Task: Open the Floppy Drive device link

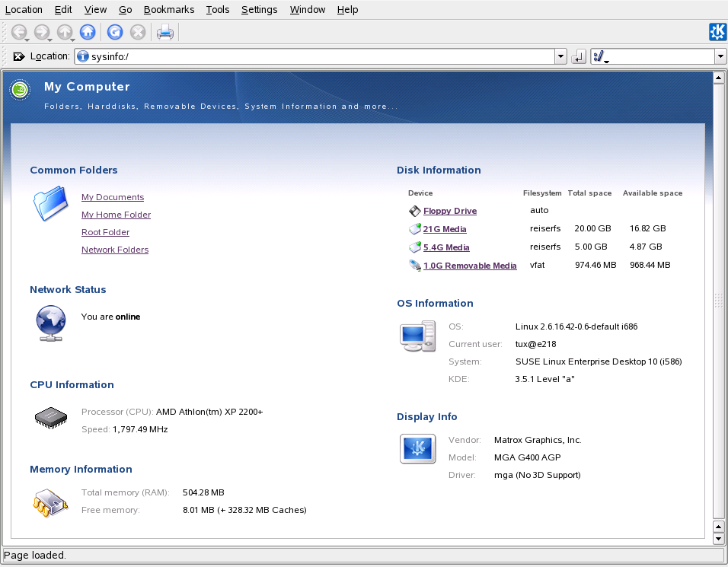Action: click(x=449, y=211)
